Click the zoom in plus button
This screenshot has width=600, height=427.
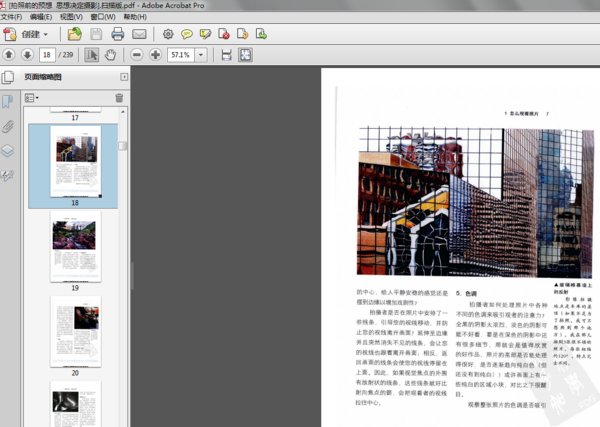155,55
